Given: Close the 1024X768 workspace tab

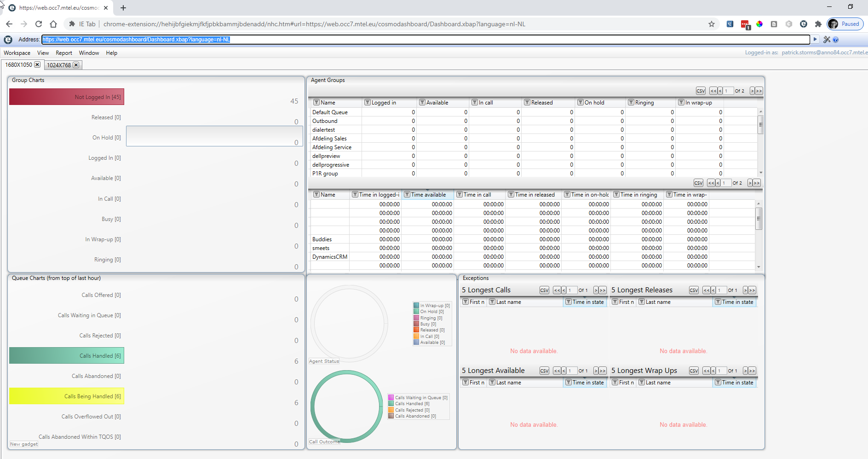Looking at the screenshot, I should 76,65.
